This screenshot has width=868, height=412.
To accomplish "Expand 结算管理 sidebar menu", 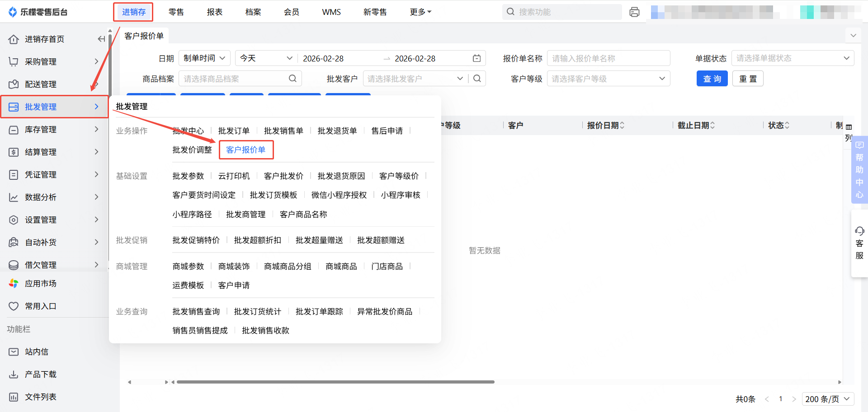I will 54,152.
